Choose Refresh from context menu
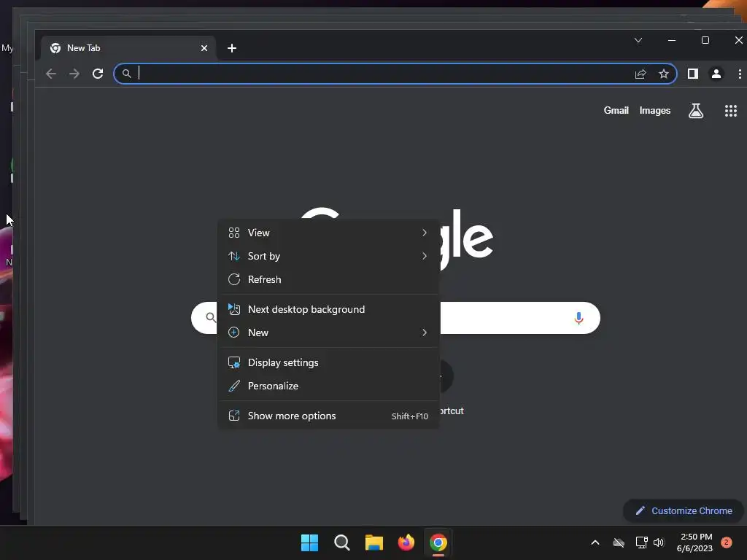747x560 pixels. coord(328,279)
